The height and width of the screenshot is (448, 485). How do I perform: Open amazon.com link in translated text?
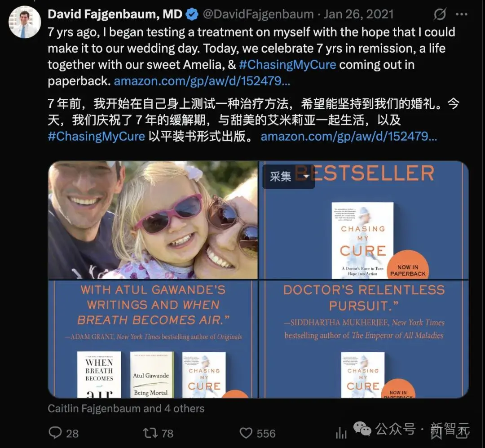pos(349,137)
